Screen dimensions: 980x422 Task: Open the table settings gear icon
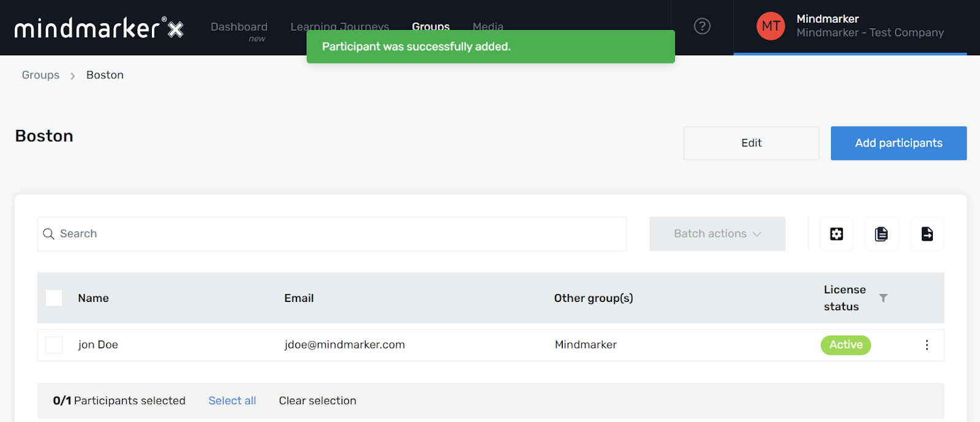click(836, 234)
